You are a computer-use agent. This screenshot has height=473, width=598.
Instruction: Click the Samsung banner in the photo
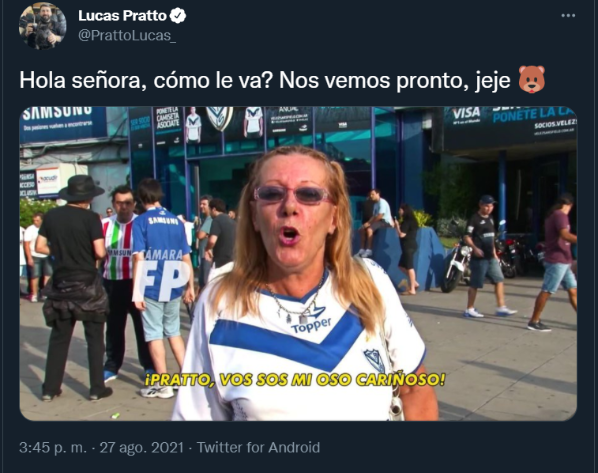click(x=62, y=124)
